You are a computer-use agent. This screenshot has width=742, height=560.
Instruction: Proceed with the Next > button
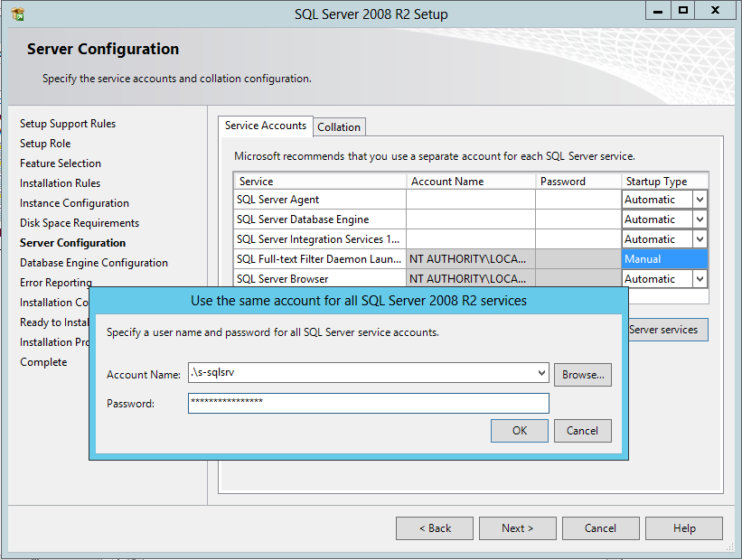coord(518,528)
